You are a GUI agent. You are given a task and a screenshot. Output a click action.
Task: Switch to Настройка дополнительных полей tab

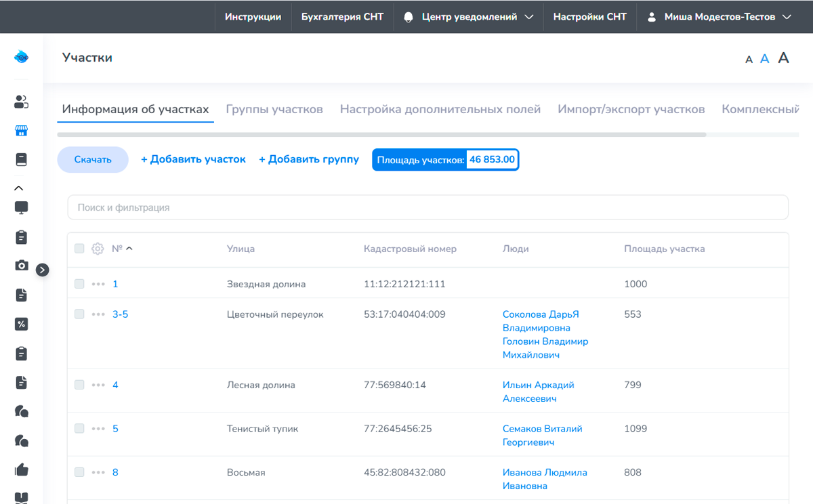tap(440, 109)
